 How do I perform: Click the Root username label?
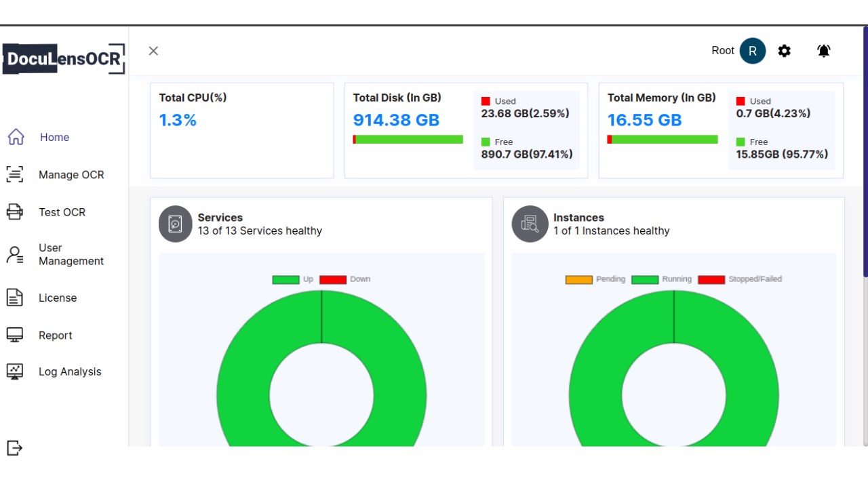click(x=723, y=51)
